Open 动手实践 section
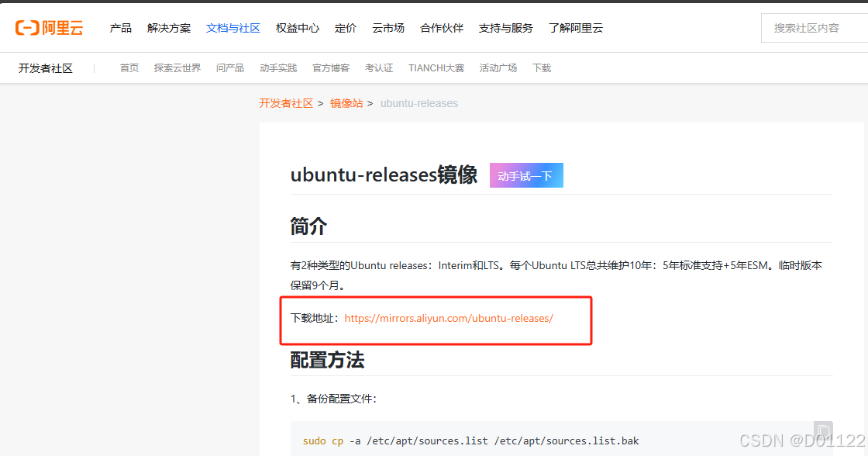Viewport: 868px width, 456px height. (278, 68)
